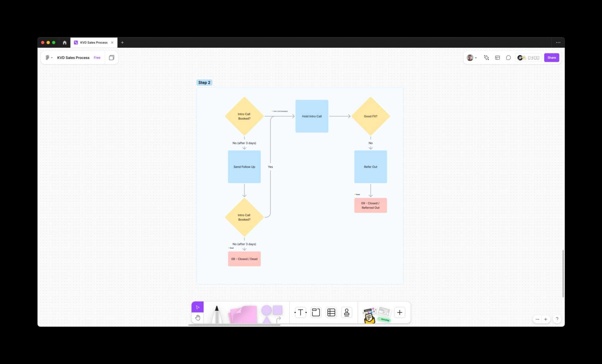Viewport: 602px width, 364px height.
Task: Click the KVD Sales Process file name
Action: click(73, 58)
